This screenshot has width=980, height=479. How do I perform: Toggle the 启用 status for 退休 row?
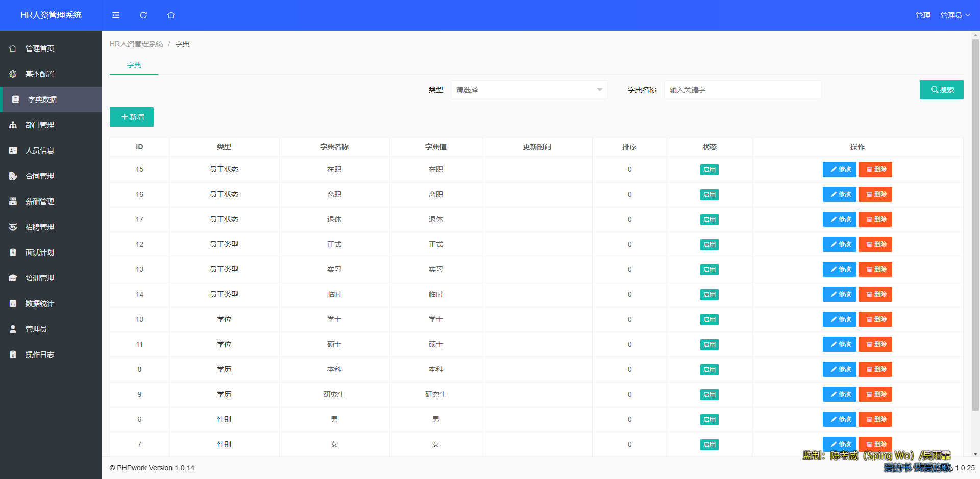point(709,220)
